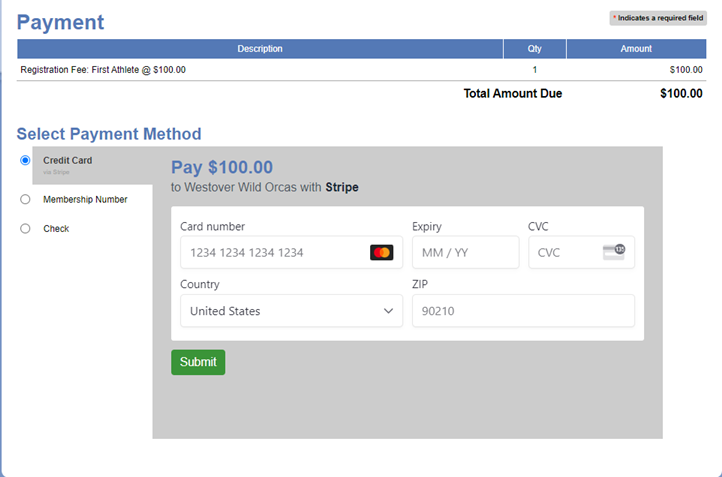Screen dimensions: 722x477
Task: Click the Registration Fee First Athlete row
Action: pyautogui.click(x=103, y=70)
